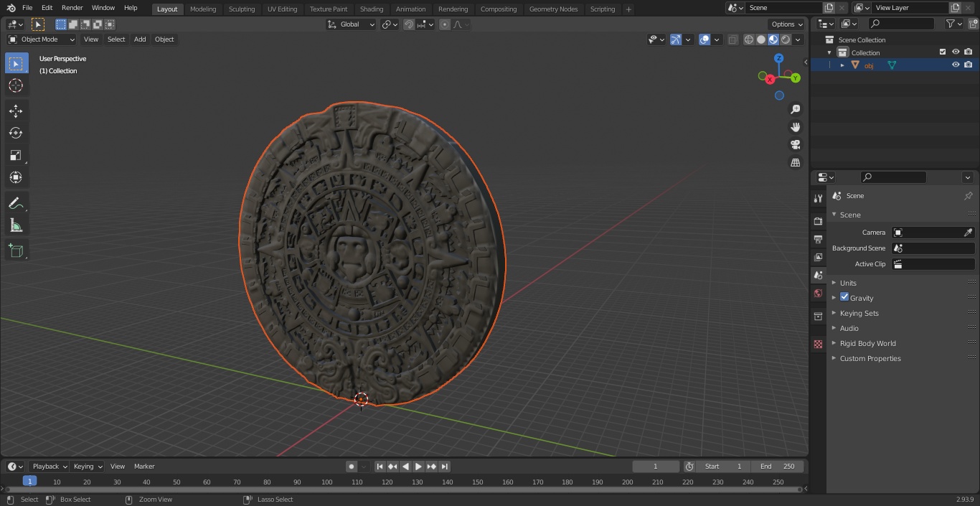
Task: Open the Playback dropdown in timeline
Action: tap(50, 467)
